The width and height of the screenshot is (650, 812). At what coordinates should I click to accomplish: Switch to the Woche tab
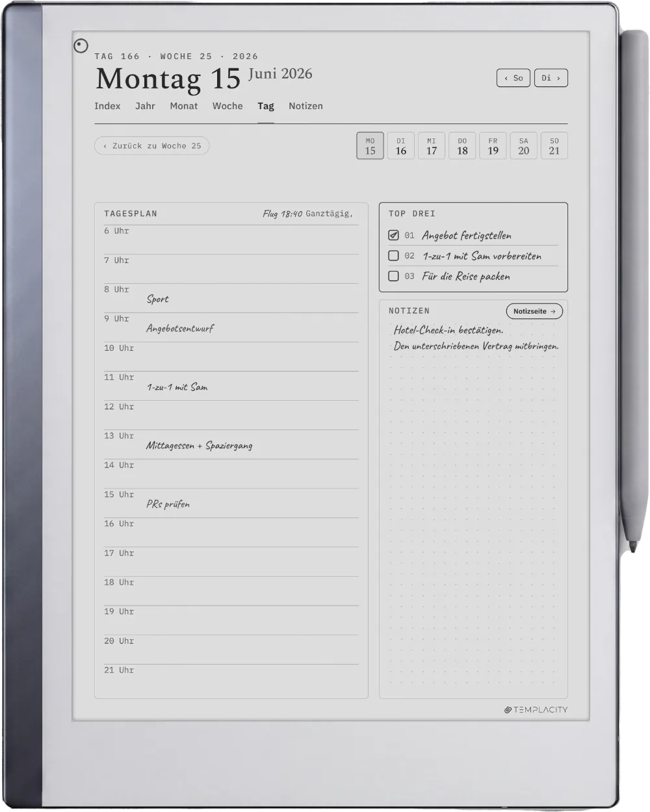click(x=227, y=106)
